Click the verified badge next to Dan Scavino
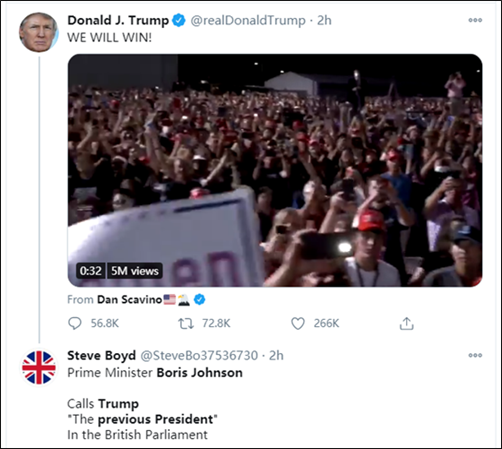This screenshot has height=449, width=502. pyautogui.click(x=199, y=300)
